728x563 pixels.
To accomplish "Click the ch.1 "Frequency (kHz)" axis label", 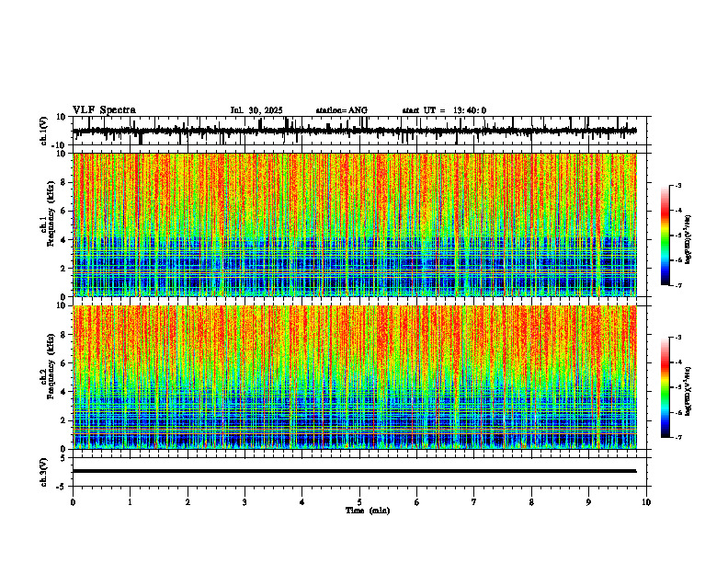I will [x=51, y=213].
